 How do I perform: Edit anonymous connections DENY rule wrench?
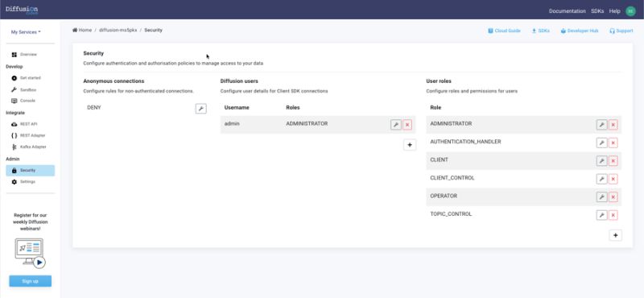200,109
